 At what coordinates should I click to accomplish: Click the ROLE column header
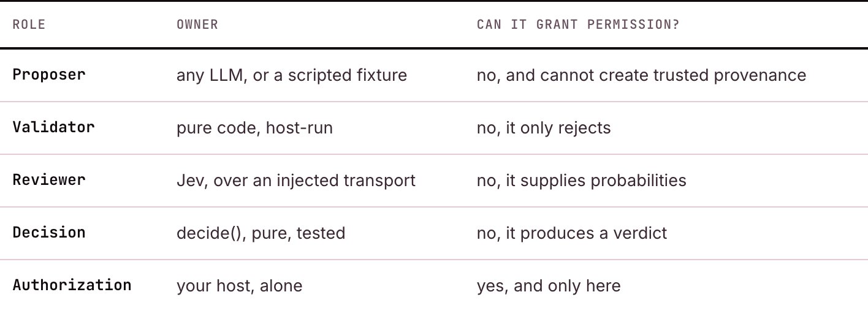coord(29,25)
